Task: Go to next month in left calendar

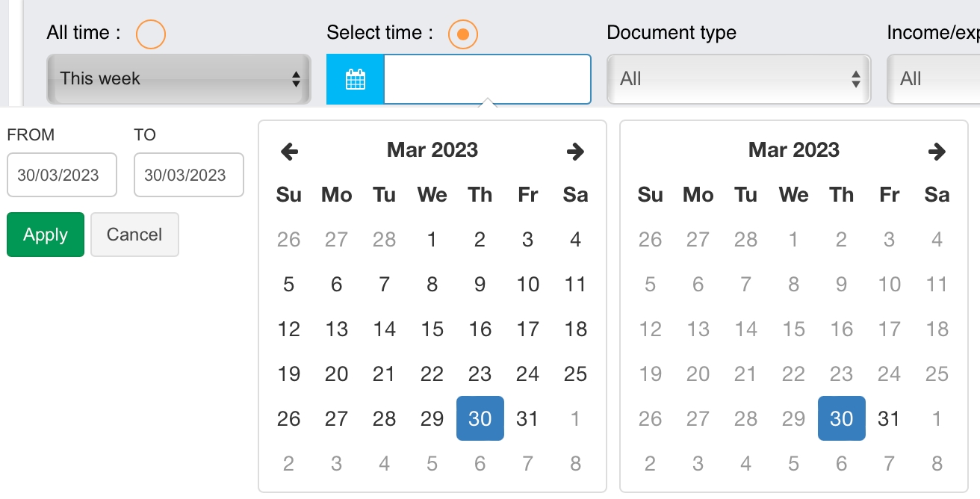Action: (x=575, y=152)
